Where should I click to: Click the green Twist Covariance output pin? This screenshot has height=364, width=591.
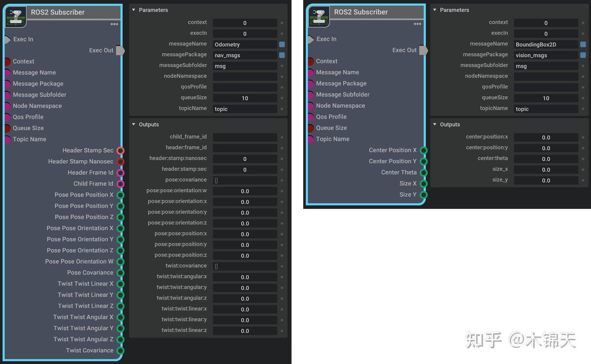pyautogui.click(x=120, y=350)
